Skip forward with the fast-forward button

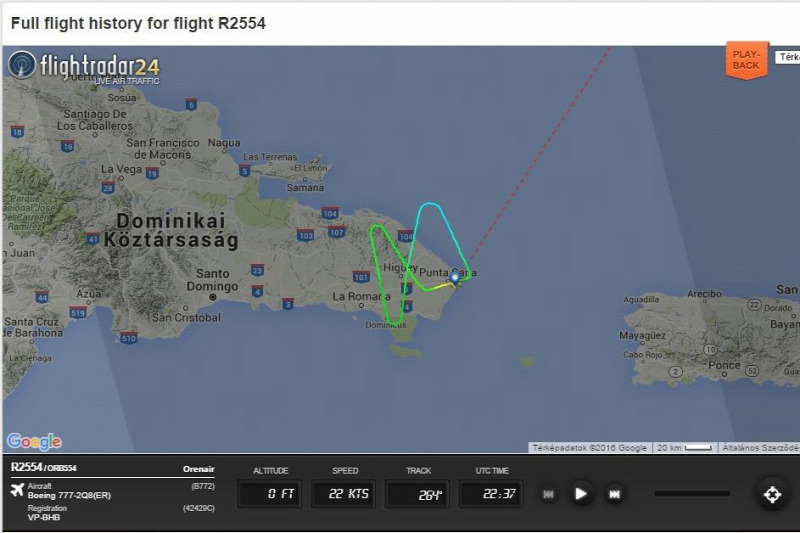pos(614,494)
